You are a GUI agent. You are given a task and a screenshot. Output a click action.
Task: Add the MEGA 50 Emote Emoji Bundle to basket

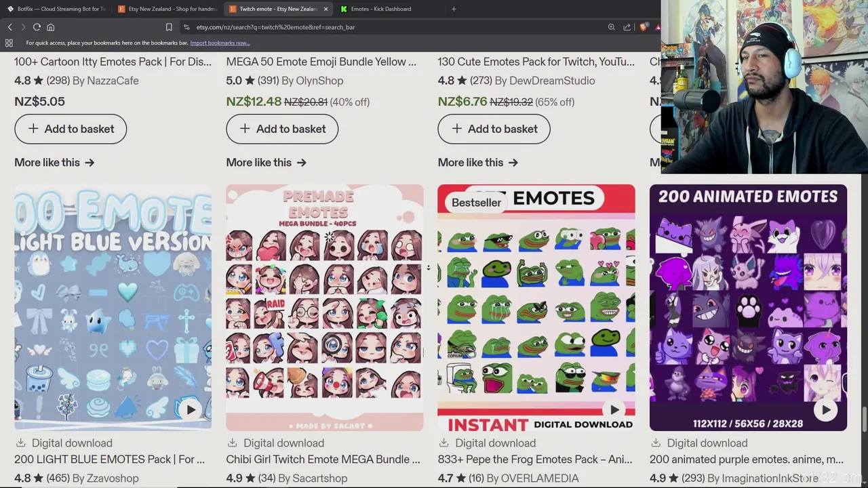tap(282, 129)
